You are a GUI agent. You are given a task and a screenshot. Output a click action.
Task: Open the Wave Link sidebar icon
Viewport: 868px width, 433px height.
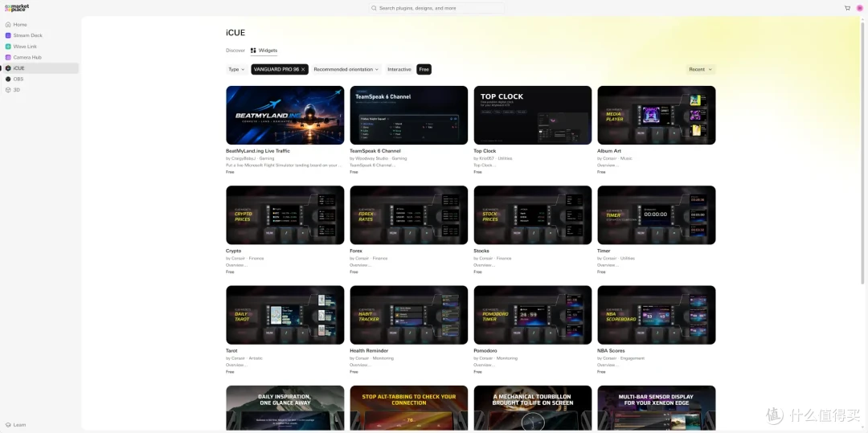point(8,47)
